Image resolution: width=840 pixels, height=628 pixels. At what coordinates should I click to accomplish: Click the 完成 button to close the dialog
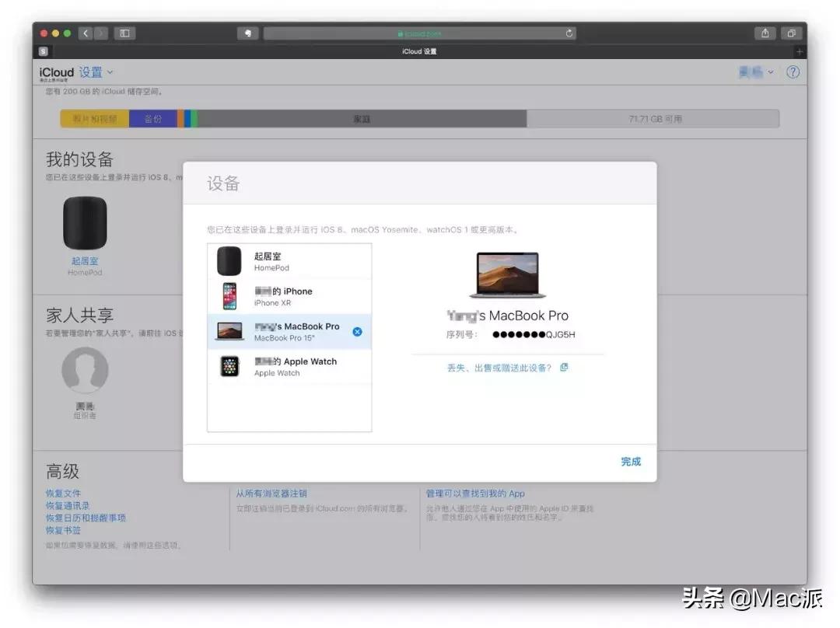click(631, 461)
